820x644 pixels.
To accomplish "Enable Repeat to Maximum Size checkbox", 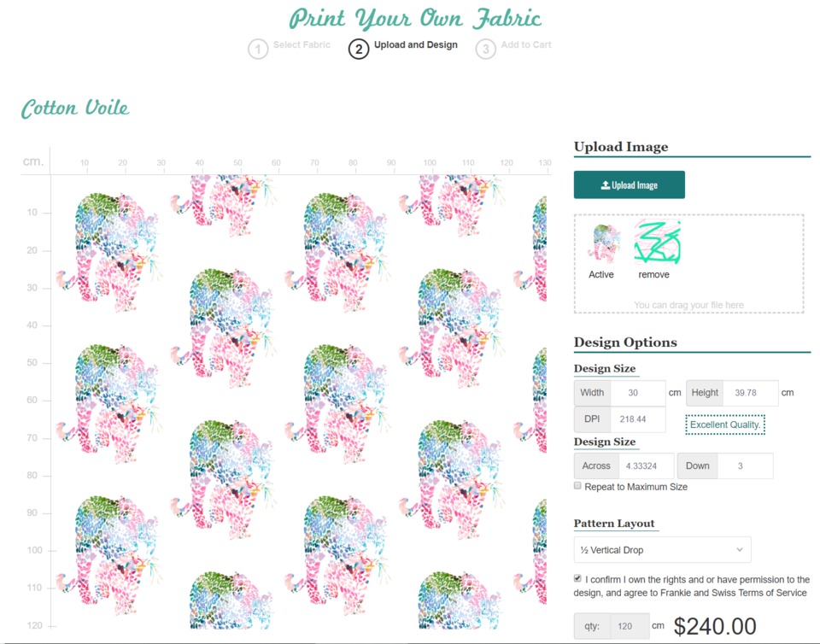I will coord(577,486).
